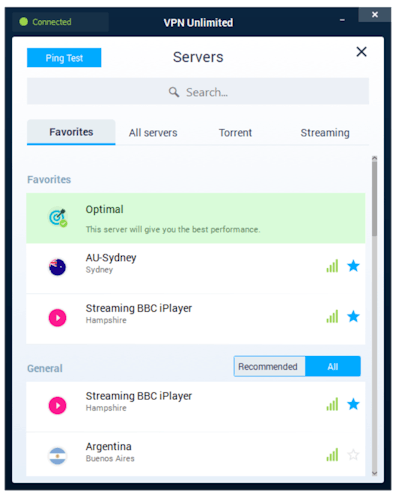This screenshot has height=500, width=400.
Task: Open the Streaming tab
Action: (325, 133)
